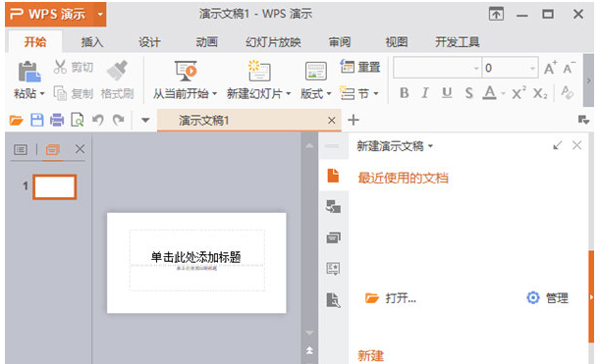Click the Print icon
Image resolution: width=599 pixels, height=364 pixels.
(x=57, y=120)
